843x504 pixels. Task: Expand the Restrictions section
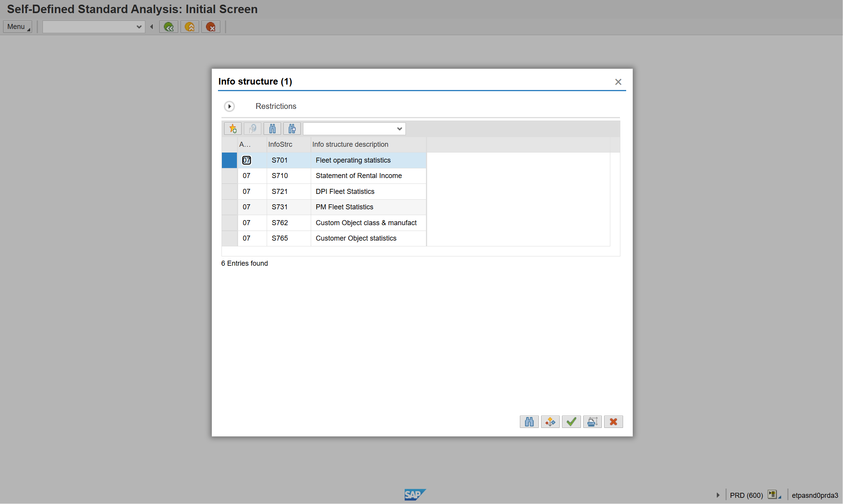tap(229, 106)
